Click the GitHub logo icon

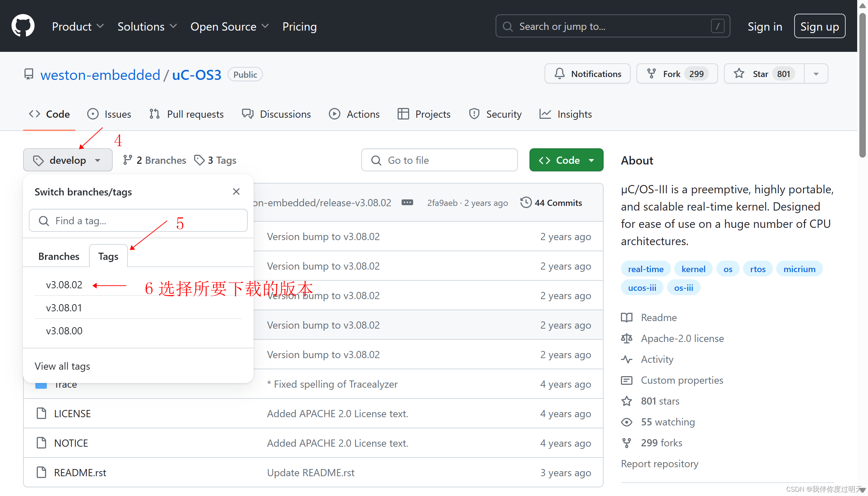[x=23, y=26]
